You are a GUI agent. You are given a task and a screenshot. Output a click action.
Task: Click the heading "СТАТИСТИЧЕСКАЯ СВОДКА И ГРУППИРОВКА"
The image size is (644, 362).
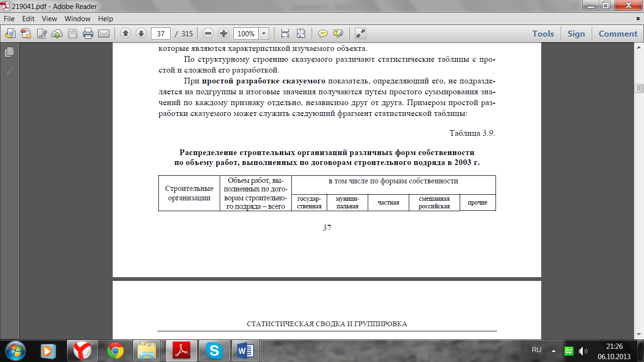click(327, 324)
